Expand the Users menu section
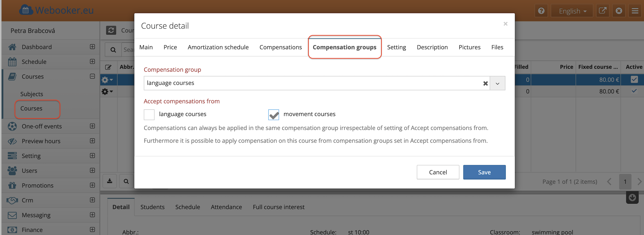644x235 pixels. 92,170
